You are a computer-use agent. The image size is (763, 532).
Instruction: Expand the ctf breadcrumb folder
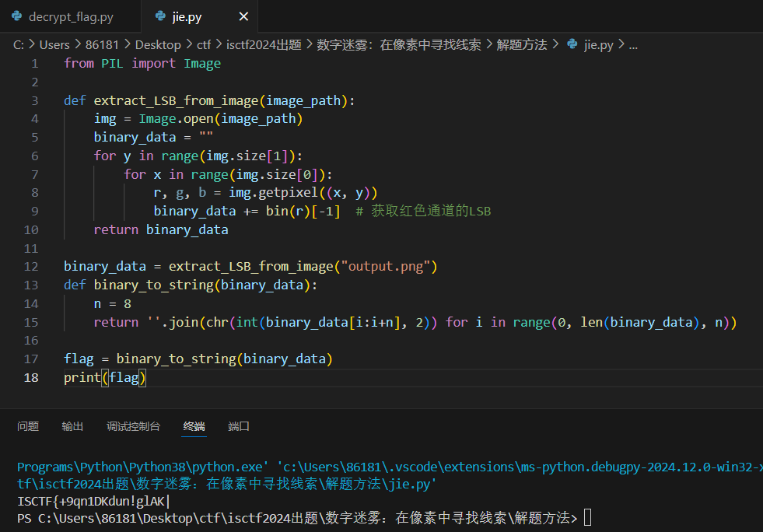(x=204, y=45)
